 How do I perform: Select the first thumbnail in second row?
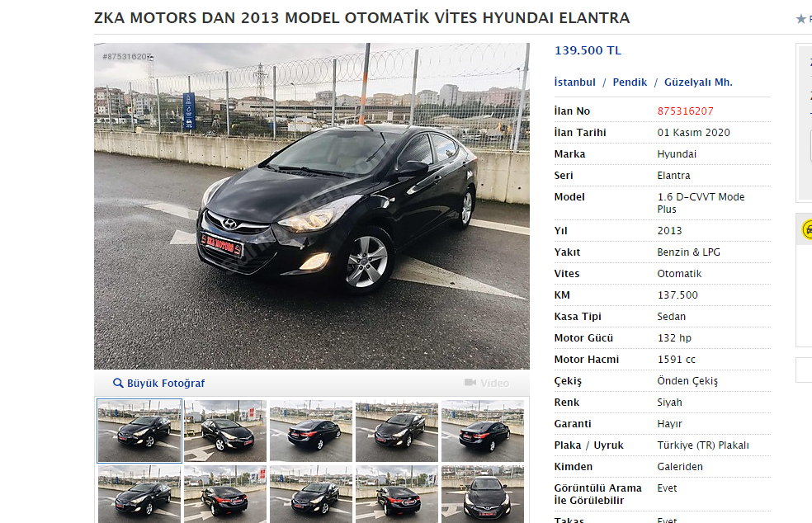click(139, 494)
